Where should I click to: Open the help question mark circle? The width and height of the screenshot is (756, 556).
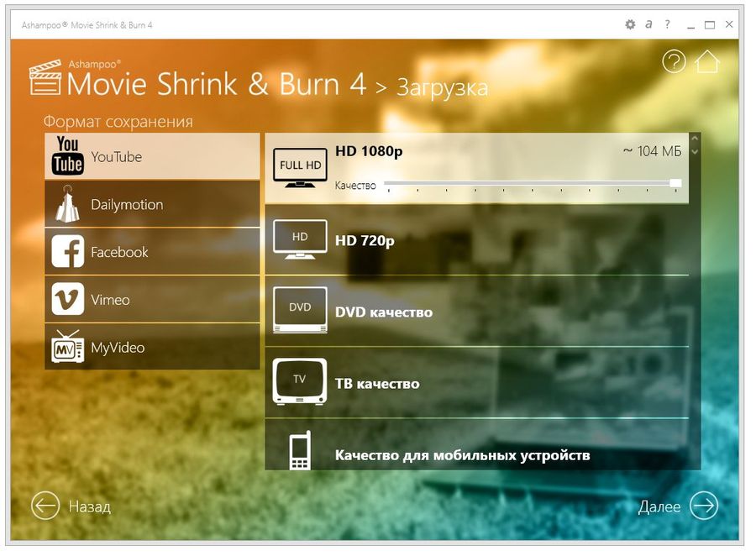[674, 62]
